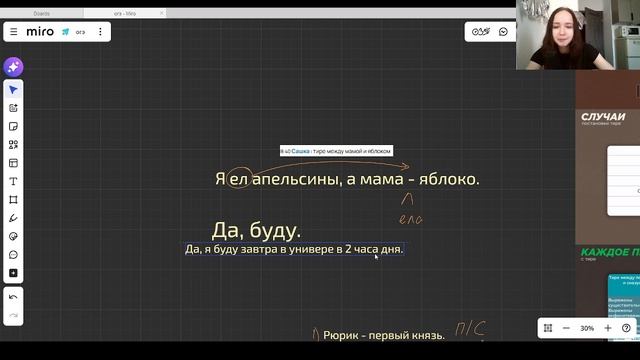The width and height of the screenshot is (640, 360).
Task: Redo the last action
Action: 13,316
